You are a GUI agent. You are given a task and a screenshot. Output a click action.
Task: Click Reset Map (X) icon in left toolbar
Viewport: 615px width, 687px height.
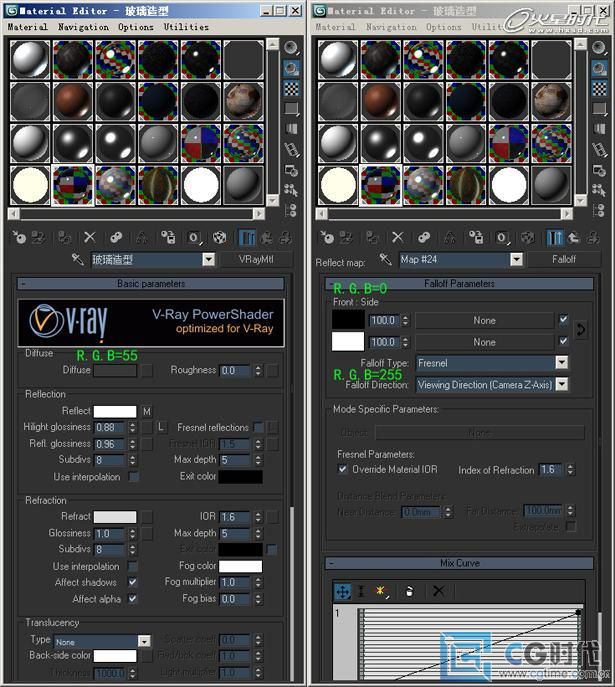(x=90, y=238)
